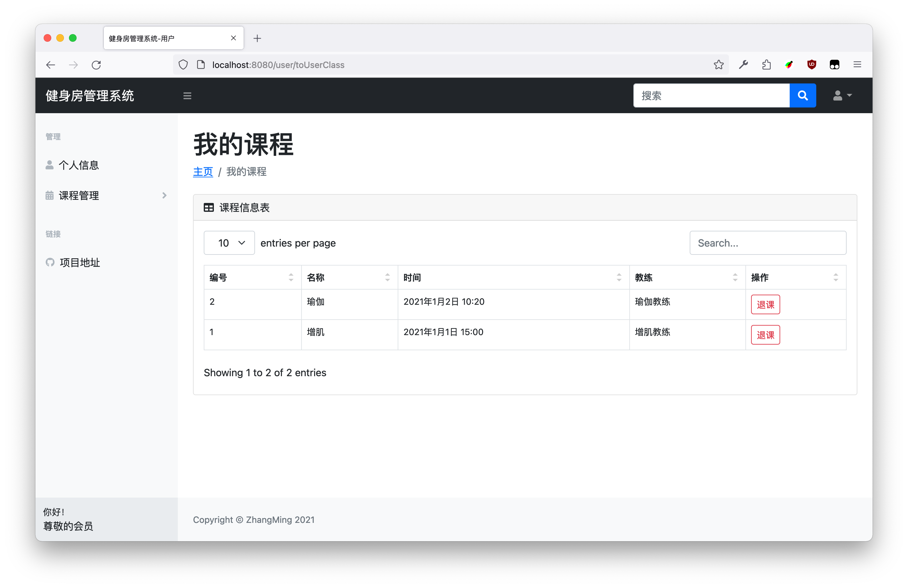The width and height of the screenshot is (908, 588).
Task: Toggle sidebar with hamburger icon
Action: tap(187, 96)
